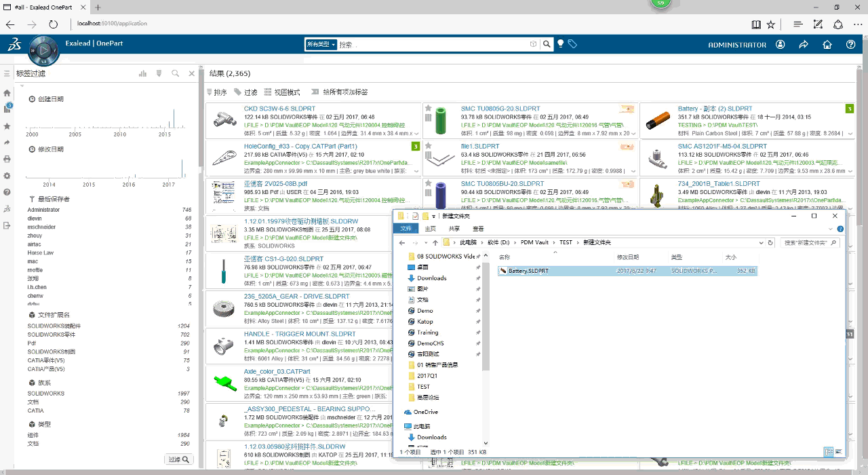
Task: Click the home icon in OnePart left sidebar
Action: coord(7,93)
